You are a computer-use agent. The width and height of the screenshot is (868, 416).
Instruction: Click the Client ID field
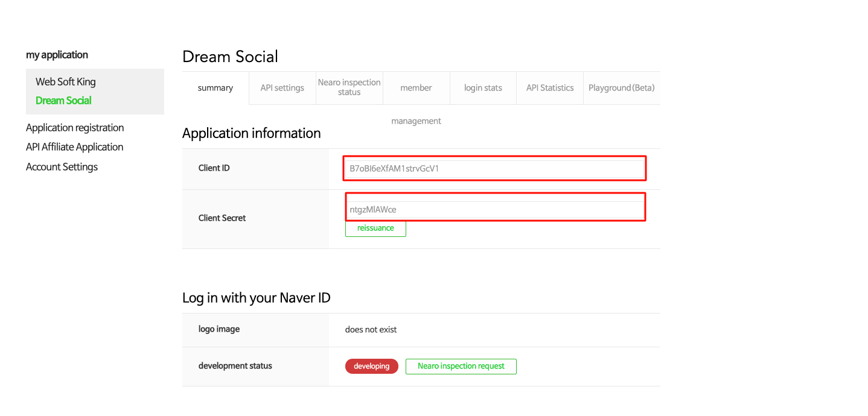495,168
